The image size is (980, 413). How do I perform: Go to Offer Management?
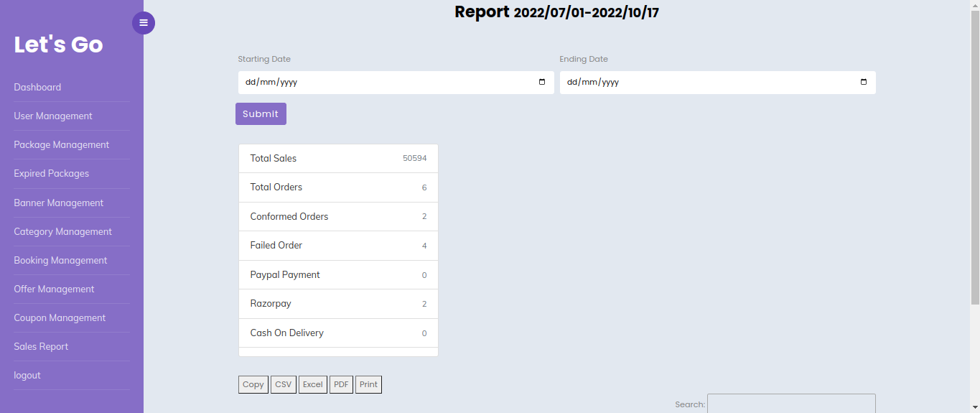(54, 289)
